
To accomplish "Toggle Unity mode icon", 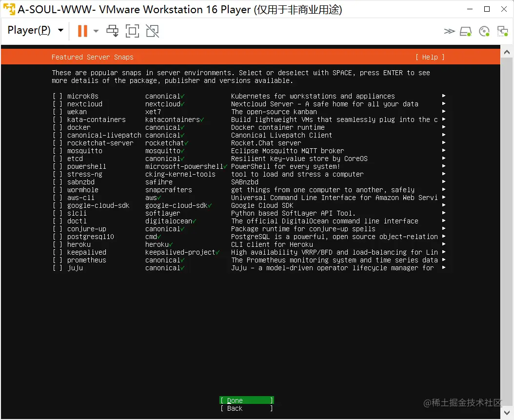I will 153,31.
